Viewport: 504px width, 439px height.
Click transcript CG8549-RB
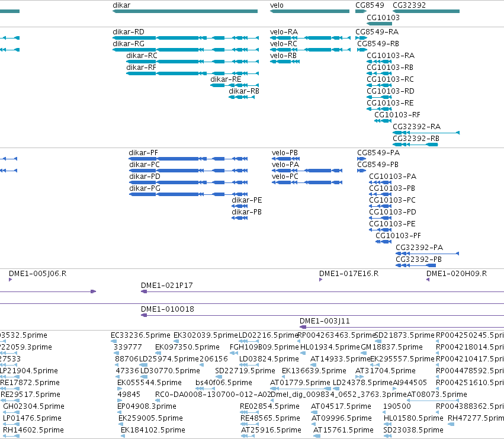pos(378,44)
